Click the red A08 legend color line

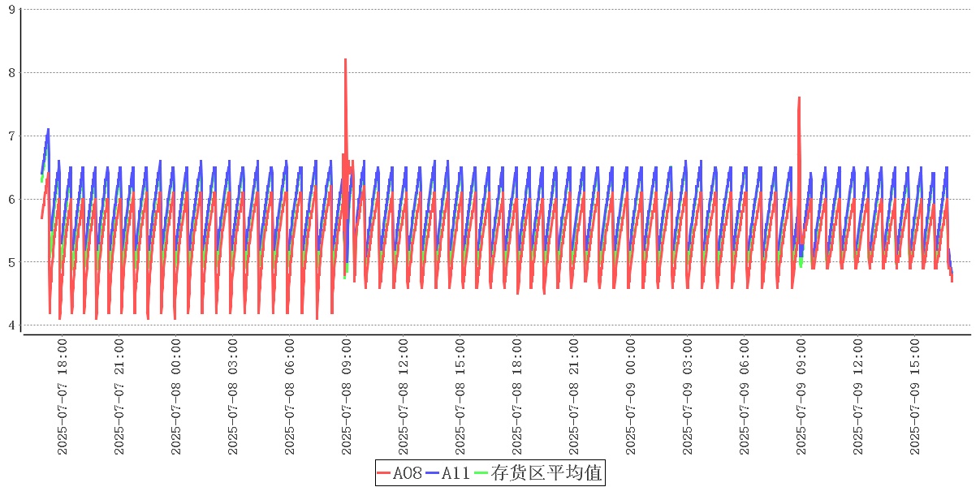tap(385, 473)
